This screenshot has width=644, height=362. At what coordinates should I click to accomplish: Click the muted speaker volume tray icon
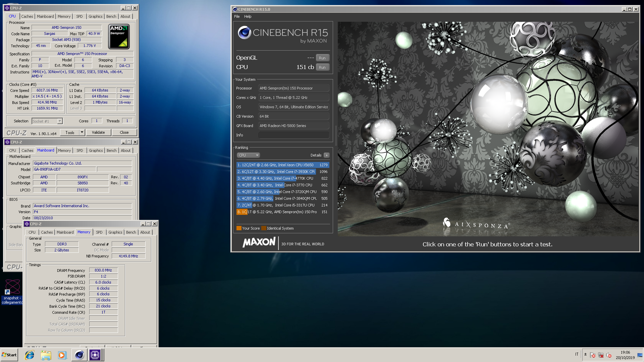609,355
